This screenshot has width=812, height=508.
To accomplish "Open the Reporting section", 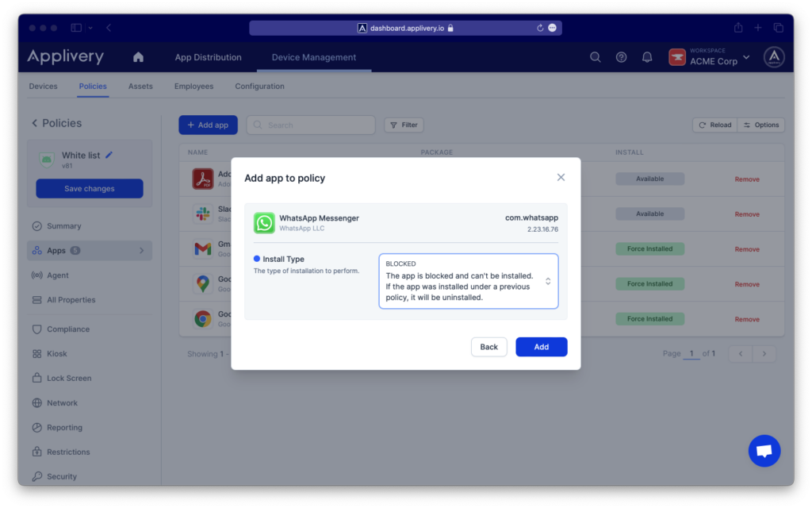I will 90,427.
